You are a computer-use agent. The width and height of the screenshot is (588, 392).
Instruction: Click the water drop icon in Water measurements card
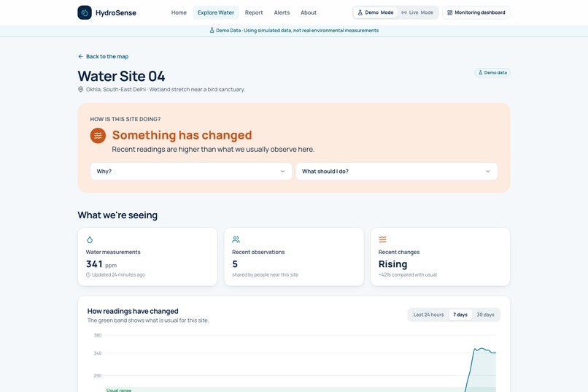coord(90,239)
